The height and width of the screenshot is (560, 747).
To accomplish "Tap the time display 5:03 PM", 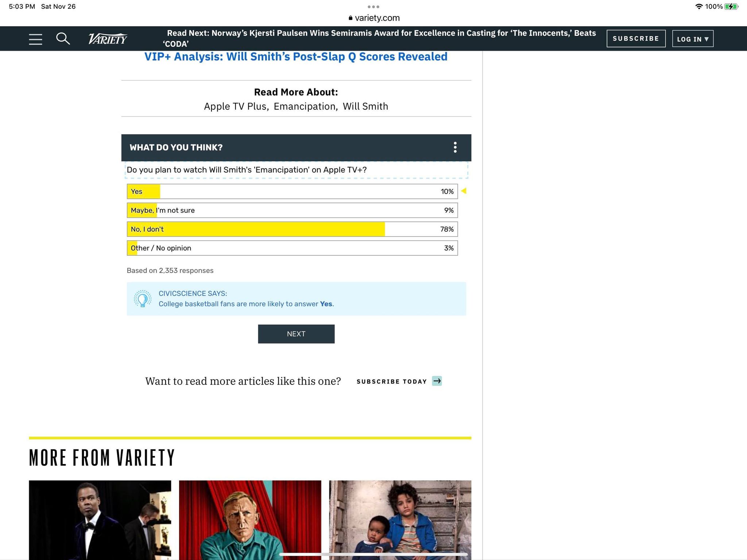I will point(22,7).
